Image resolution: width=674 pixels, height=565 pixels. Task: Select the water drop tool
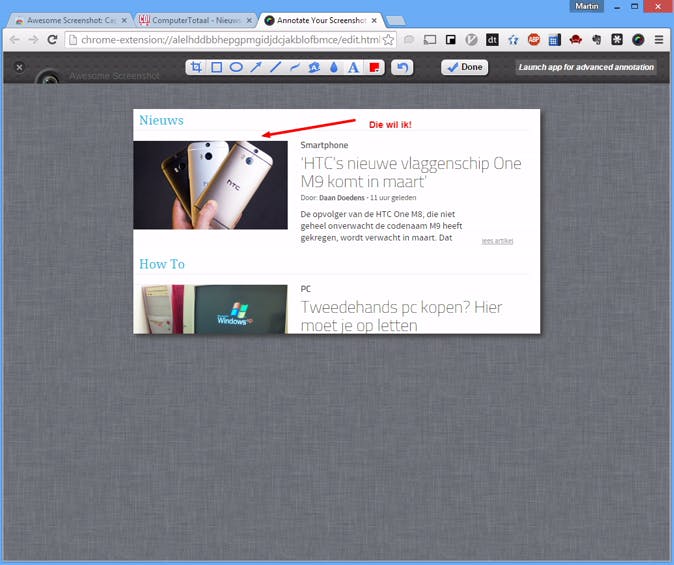coord(334,68)
